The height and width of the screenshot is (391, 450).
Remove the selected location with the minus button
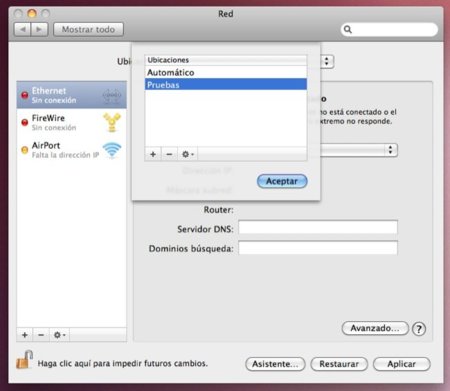(169, 154)
